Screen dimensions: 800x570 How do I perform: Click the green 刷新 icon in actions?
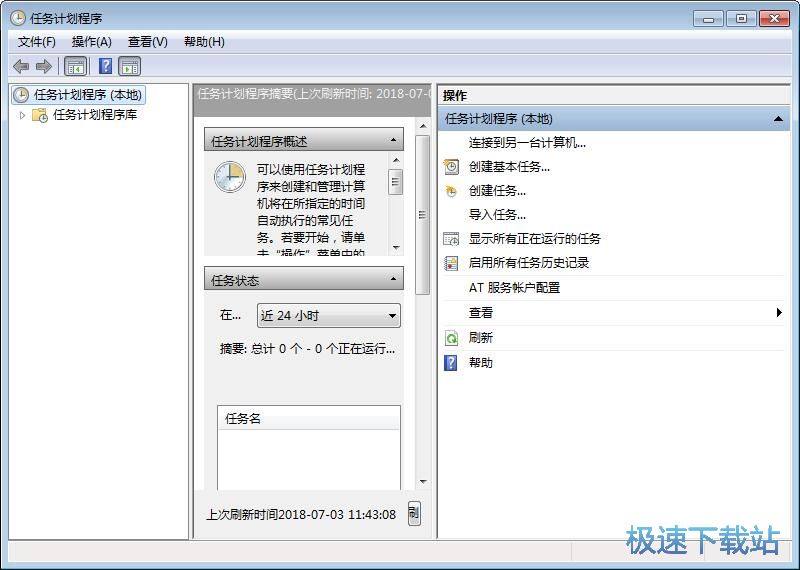pyautogui.click(x=451, y=338)
